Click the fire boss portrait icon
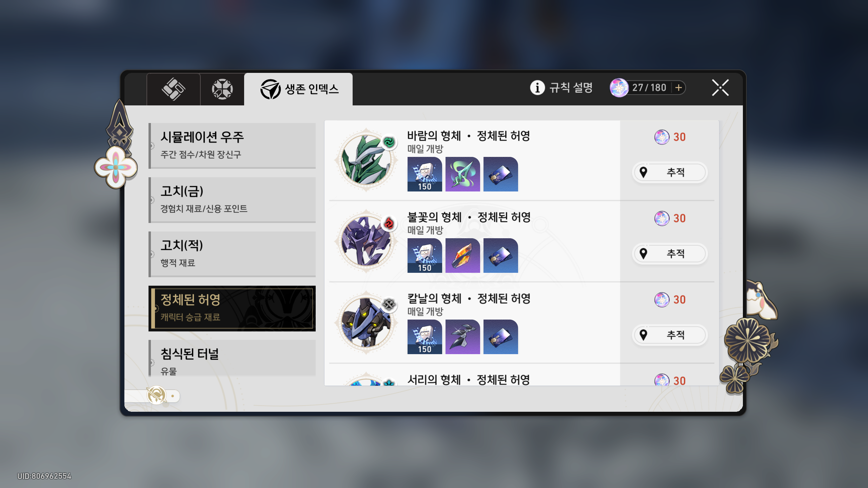Image resolution: width=868 pixels, height=488 pixels. [x=366, y=241]
